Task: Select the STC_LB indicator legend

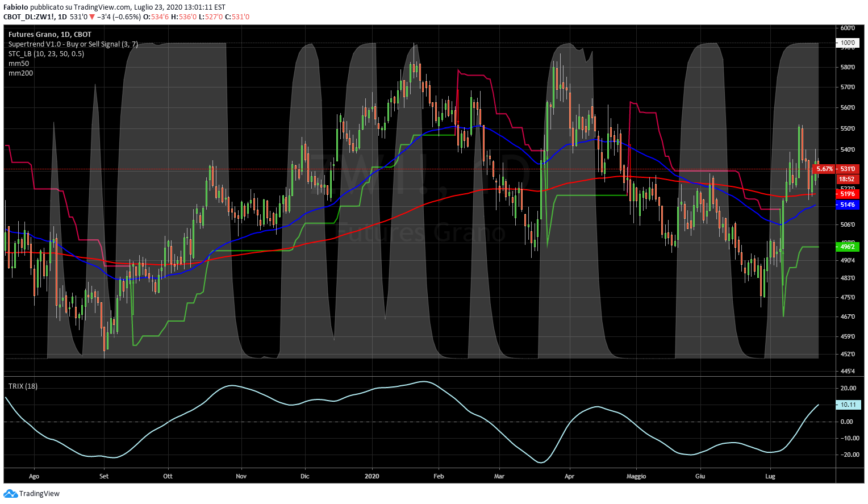Action: tap(46, 54)
